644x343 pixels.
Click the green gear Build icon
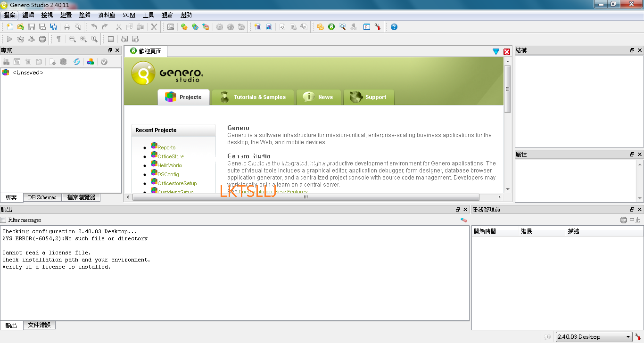tap(184, 27)
